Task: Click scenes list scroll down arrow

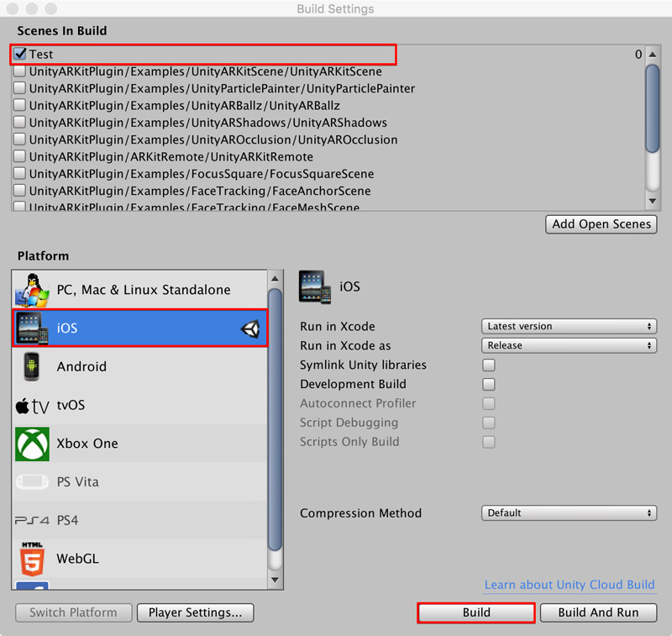Action: (653, 201)
